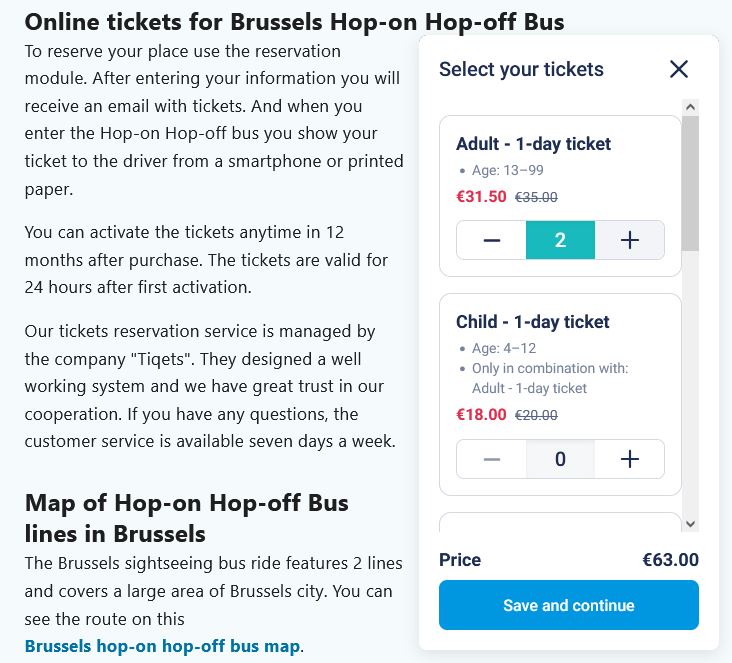Image resolution: width=732 pixels, height=663 pixels.
Task: Decrease Adult 1-day ticket quantity
Action: [x=491, y=240]
